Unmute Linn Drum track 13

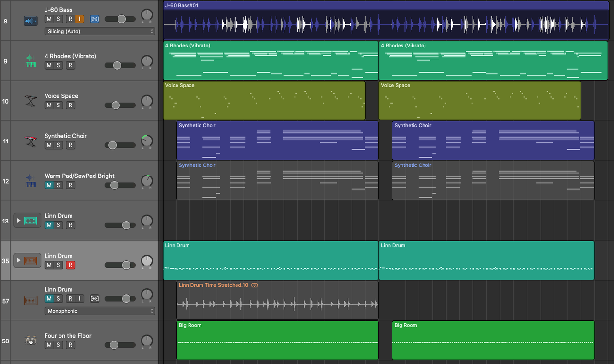coord(49,225)
